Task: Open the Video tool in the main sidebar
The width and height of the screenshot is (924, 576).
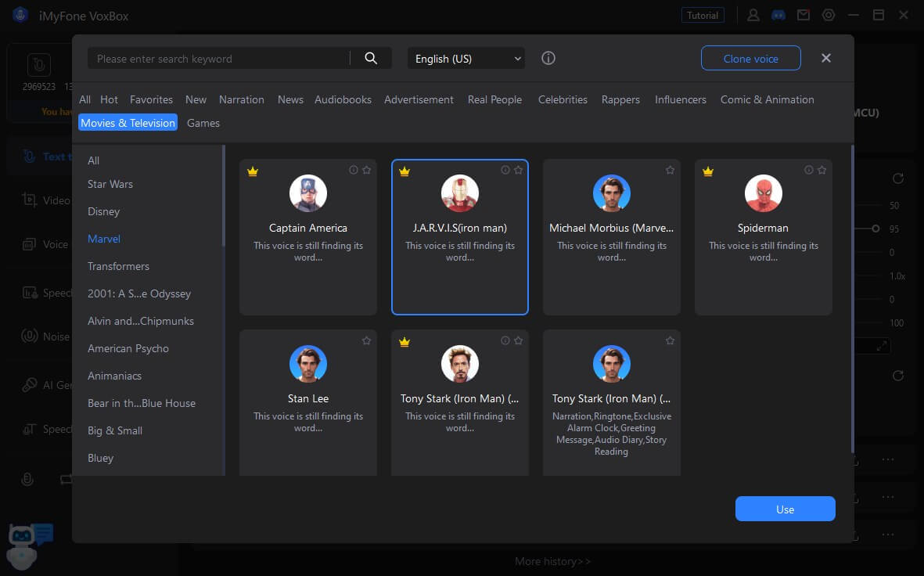Action: pos(46,200)
